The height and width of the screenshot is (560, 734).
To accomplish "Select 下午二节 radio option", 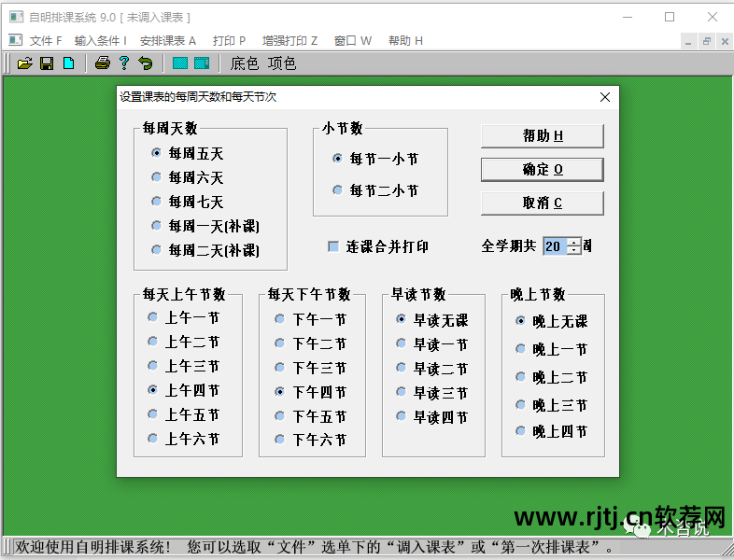I will point(311,343).
